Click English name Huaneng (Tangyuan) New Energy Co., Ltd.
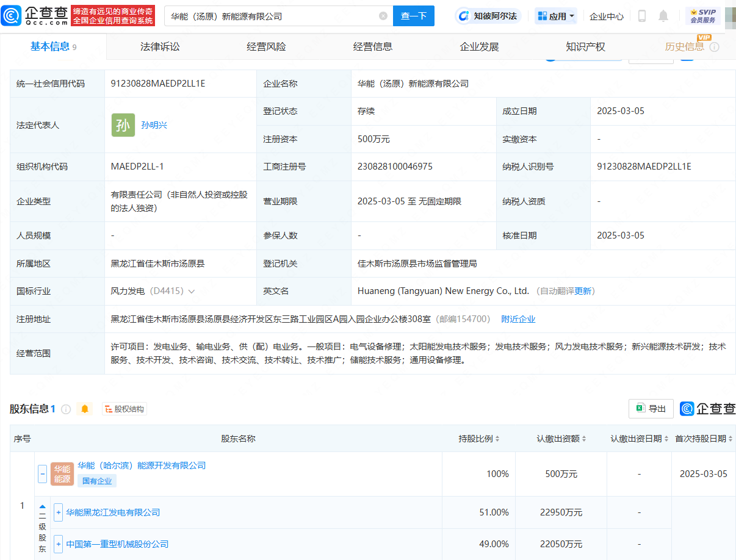This screenshot has width=736, height=560. coord(443,292)
